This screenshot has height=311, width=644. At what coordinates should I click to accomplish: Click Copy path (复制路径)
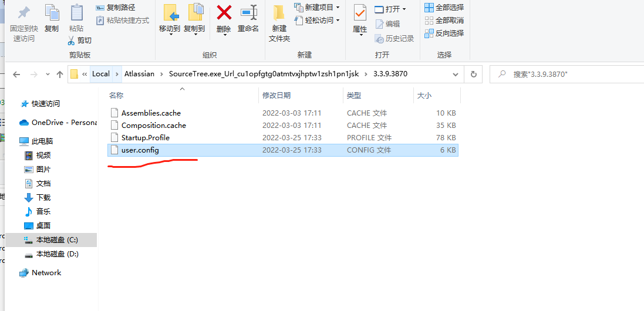point(116,8)
